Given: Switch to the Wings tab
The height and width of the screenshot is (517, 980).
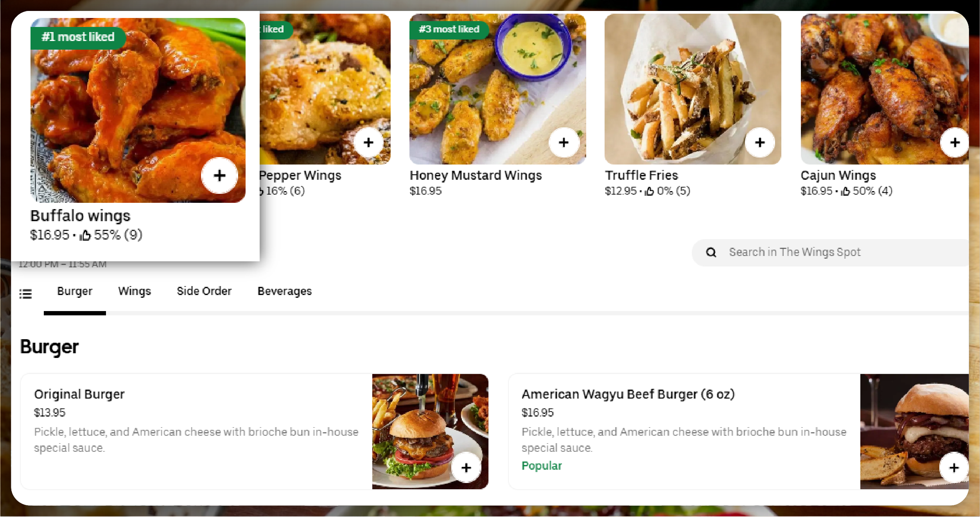Looking at the screenshot, I should point(135,291).
